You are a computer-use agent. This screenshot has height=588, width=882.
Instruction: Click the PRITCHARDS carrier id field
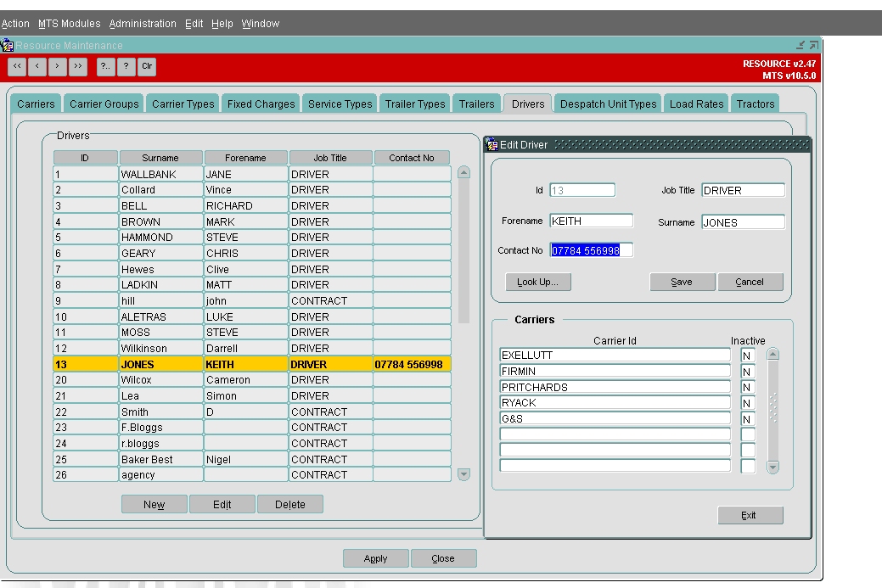tap(615, 387)
